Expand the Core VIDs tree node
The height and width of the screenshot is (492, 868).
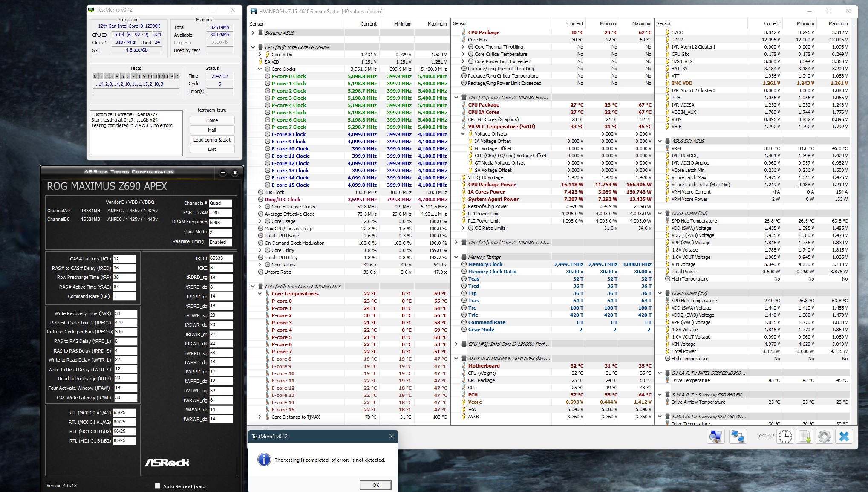point(260,55)
